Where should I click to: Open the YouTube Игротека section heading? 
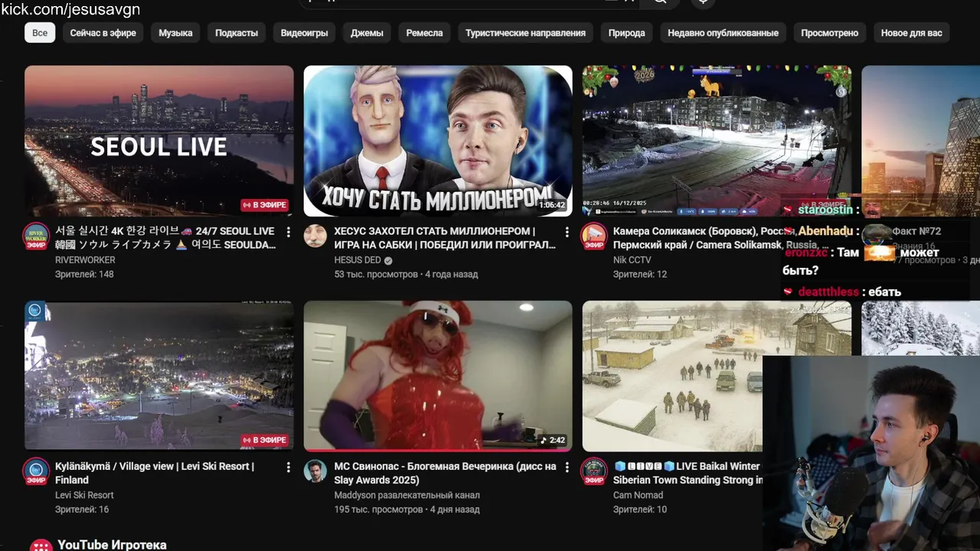(x=112, y=545)
